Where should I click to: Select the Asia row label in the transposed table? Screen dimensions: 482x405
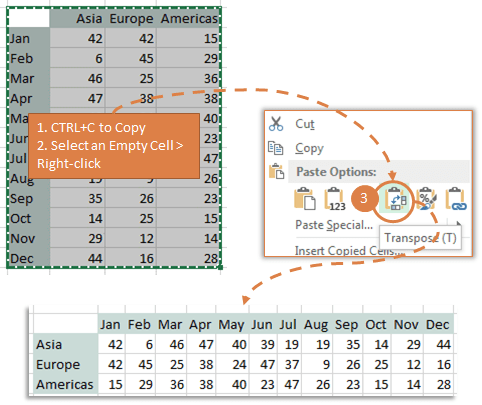[x=65, y=344]
